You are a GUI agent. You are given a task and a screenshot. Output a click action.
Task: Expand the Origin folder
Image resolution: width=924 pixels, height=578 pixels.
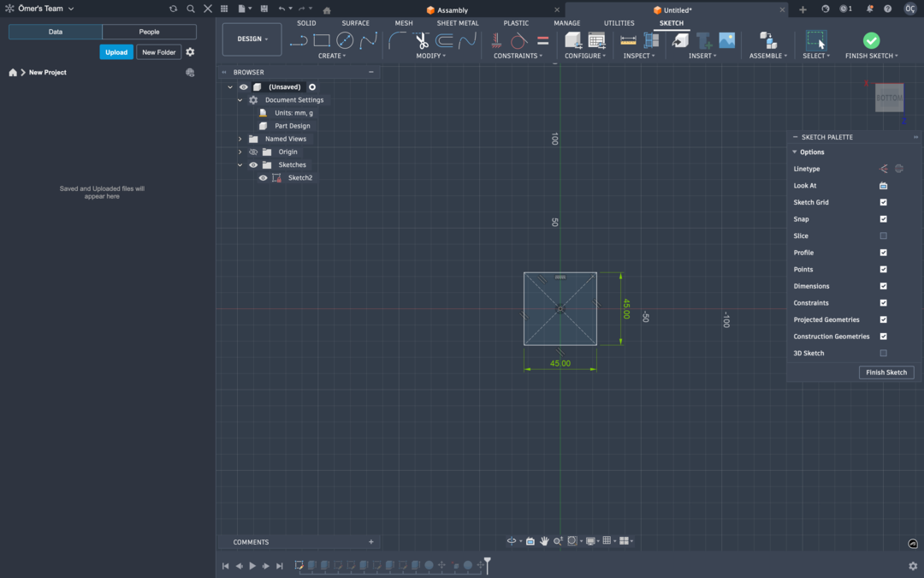[x=240, y=152]
